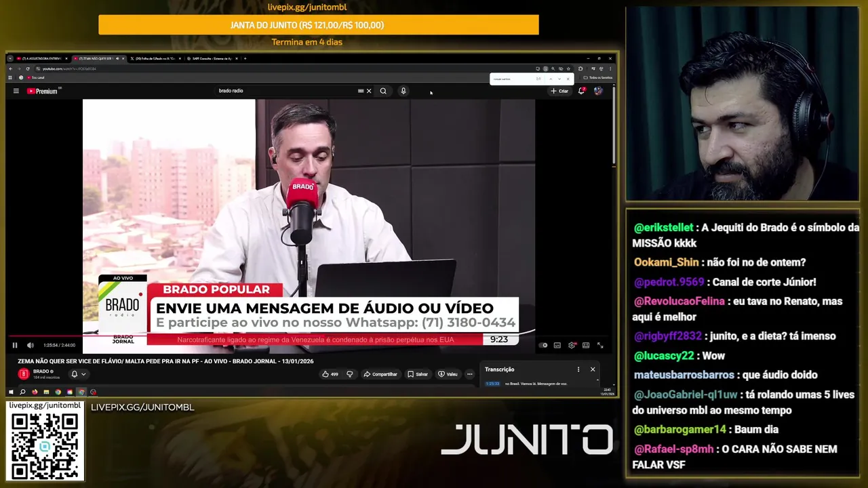This screenshot has height=488, width=868.
Task: Open BRADO channel name link
Action: tap(43, 371)
